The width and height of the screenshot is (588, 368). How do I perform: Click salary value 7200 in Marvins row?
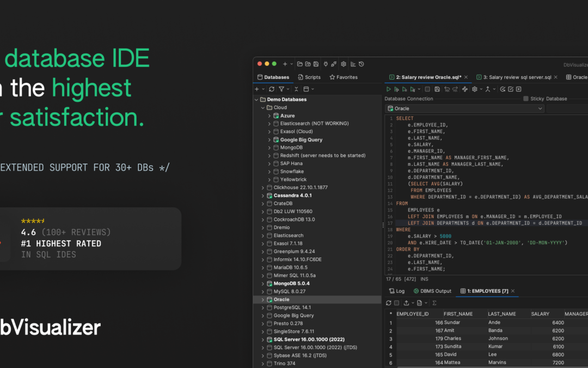coord(558,363)
